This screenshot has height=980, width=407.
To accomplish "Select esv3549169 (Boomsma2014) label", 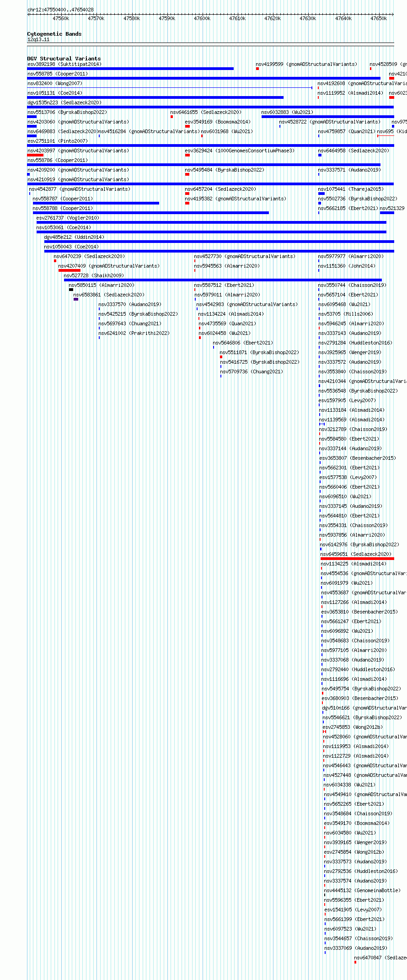I will click(218, 122).
